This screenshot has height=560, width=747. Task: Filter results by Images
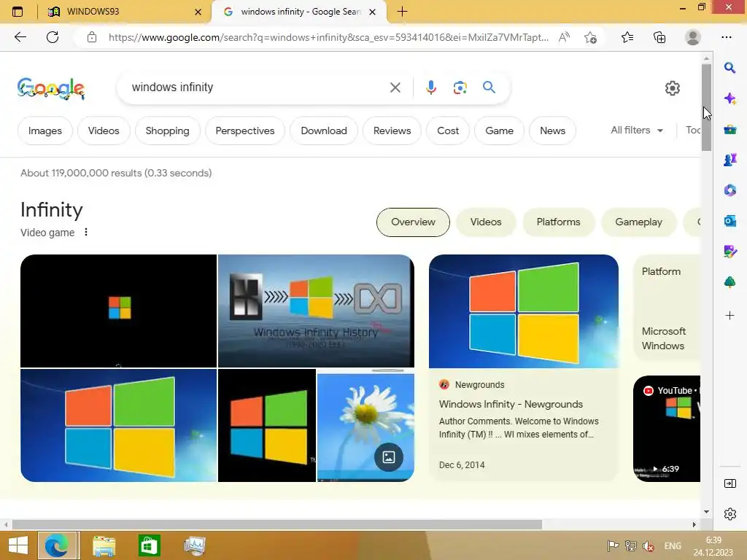(x=44, y=131)
